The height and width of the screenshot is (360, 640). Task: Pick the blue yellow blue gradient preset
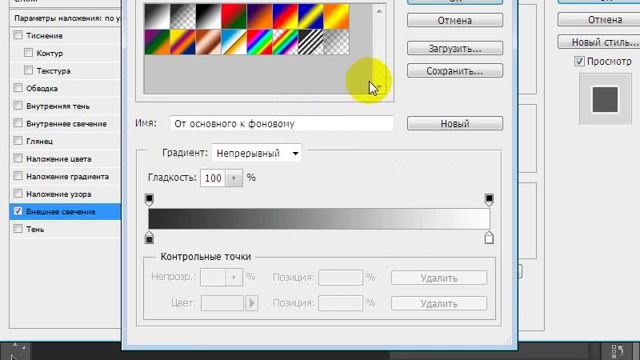click(311, 16)
